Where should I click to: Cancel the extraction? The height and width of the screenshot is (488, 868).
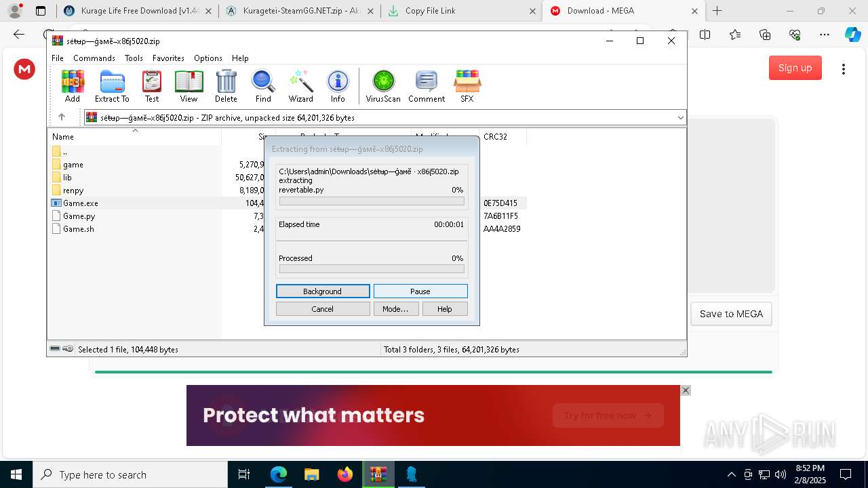[x=323, y=309]
